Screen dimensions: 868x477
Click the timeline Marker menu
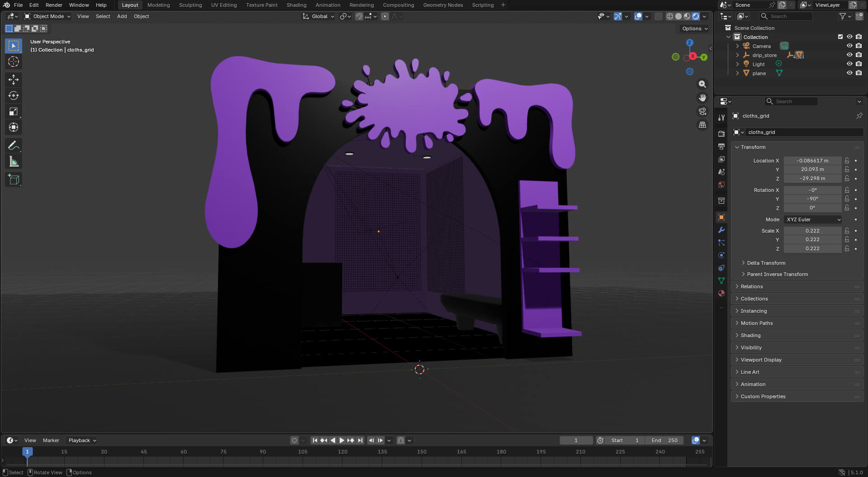[x=51, y=440]
